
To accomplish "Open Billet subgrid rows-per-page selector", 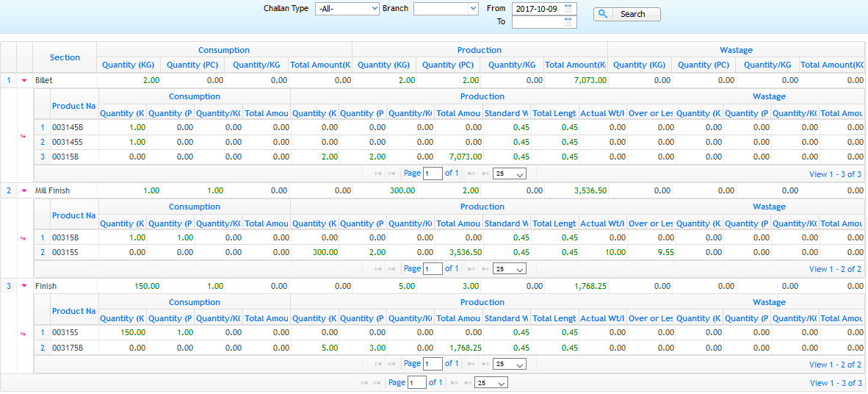I will tap(509, 174).
